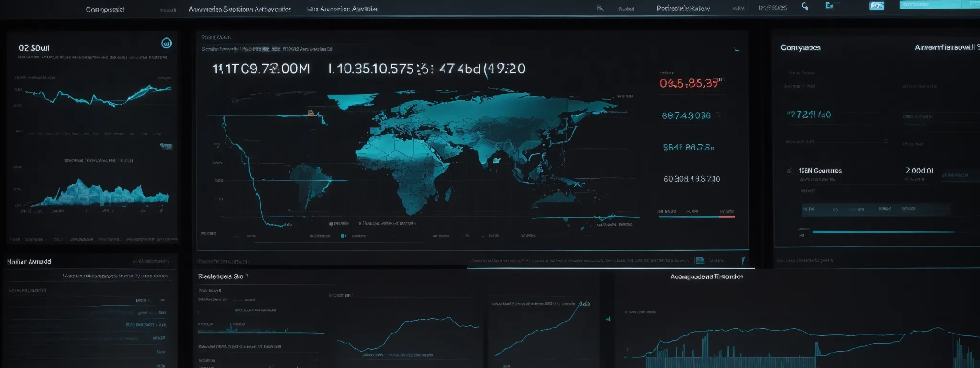Click the teal document icon in the top bar
980x368 pixels.
[829, 5]
